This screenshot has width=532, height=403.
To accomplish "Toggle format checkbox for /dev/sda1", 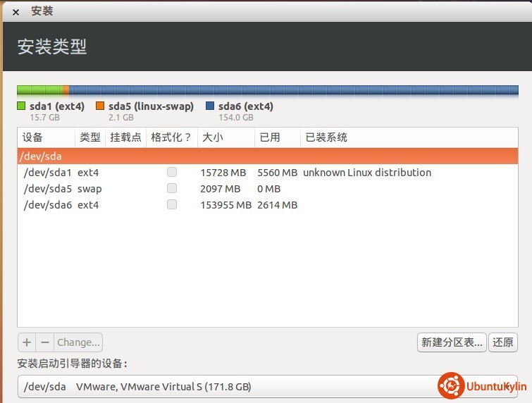I will (172, 172).
